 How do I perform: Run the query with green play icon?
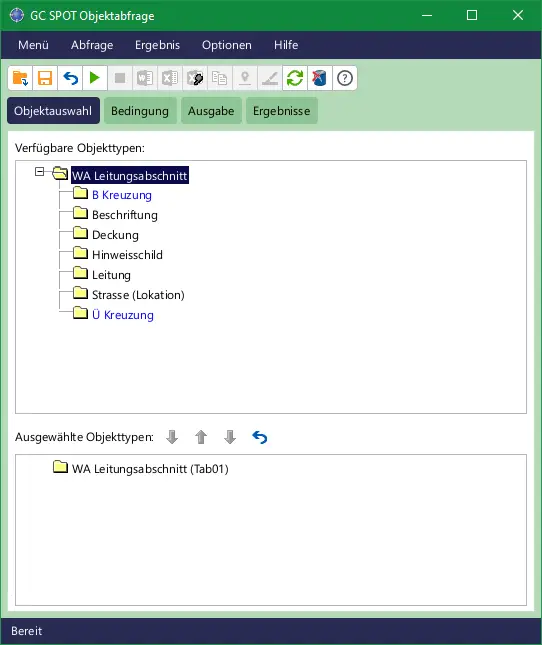(x=95, y=78)
